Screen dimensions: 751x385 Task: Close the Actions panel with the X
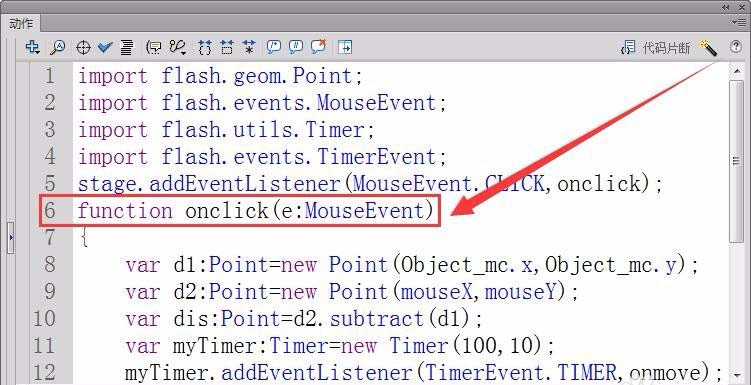(741, 7)
